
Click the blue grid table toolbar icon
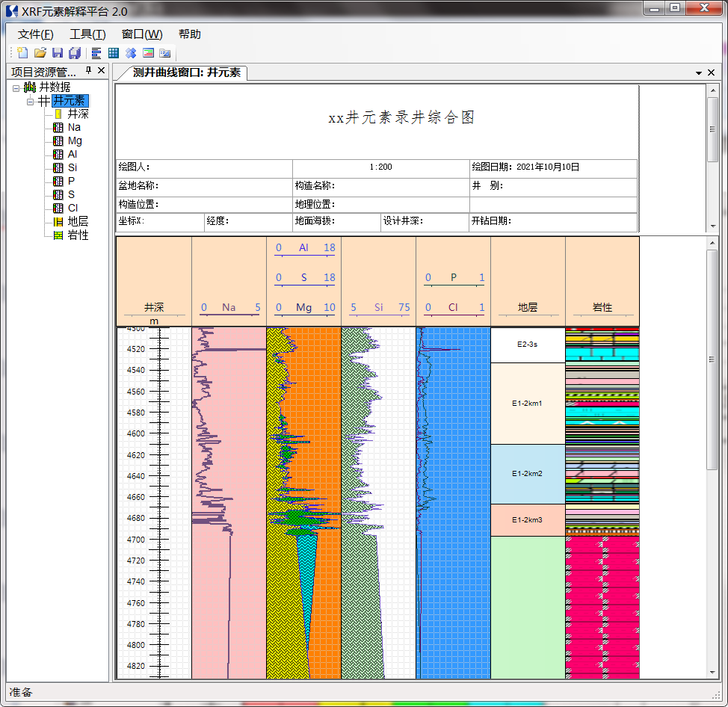coord(114,53)
